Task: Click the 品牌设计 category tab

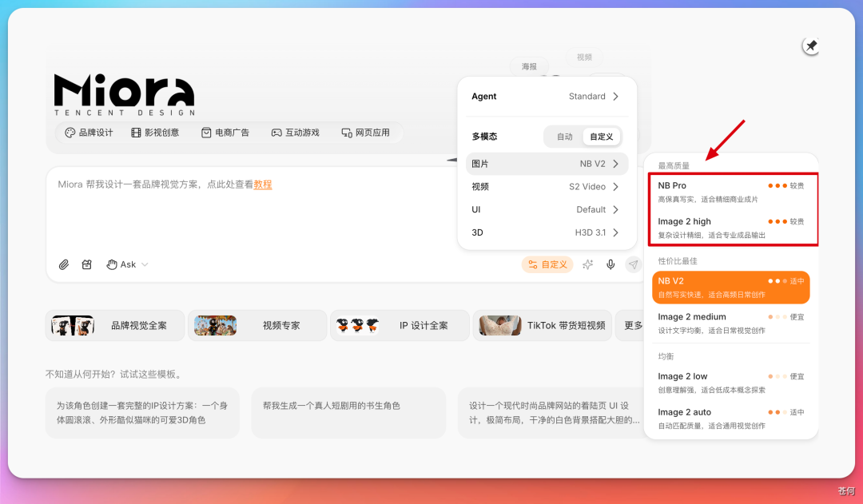Action: tap(89, 133)
